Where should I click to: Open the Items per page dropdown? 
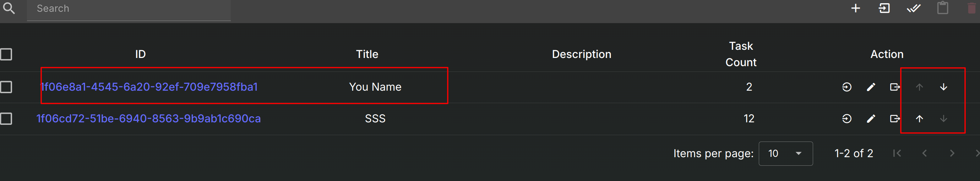pyautogui.click(x=785, y=154)
